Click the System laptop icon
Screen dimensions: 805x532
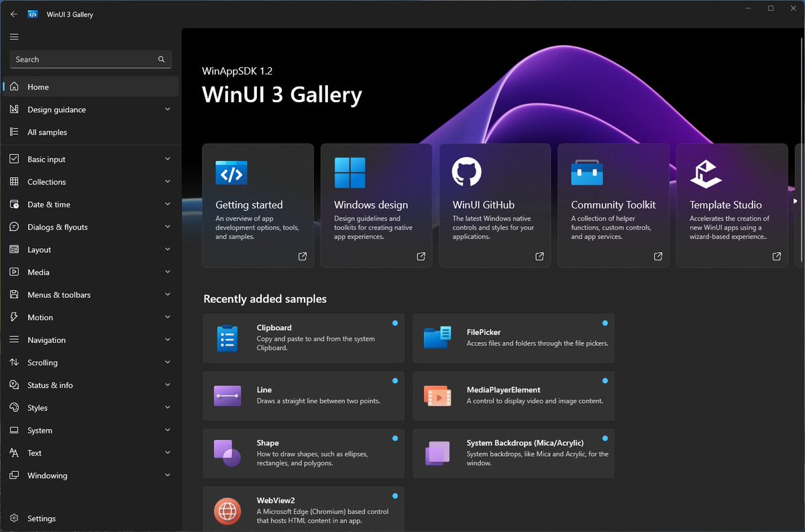tap(14, 430)
